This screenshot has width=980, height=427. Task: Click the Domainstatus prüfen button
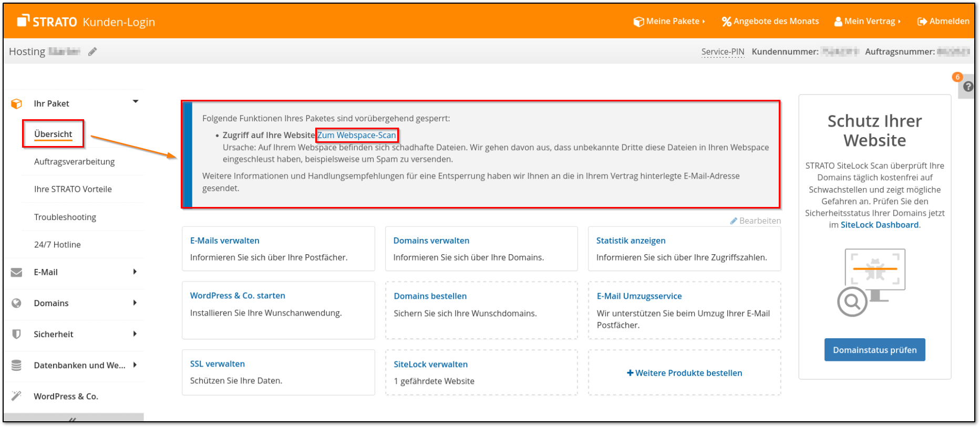[875, 350]
